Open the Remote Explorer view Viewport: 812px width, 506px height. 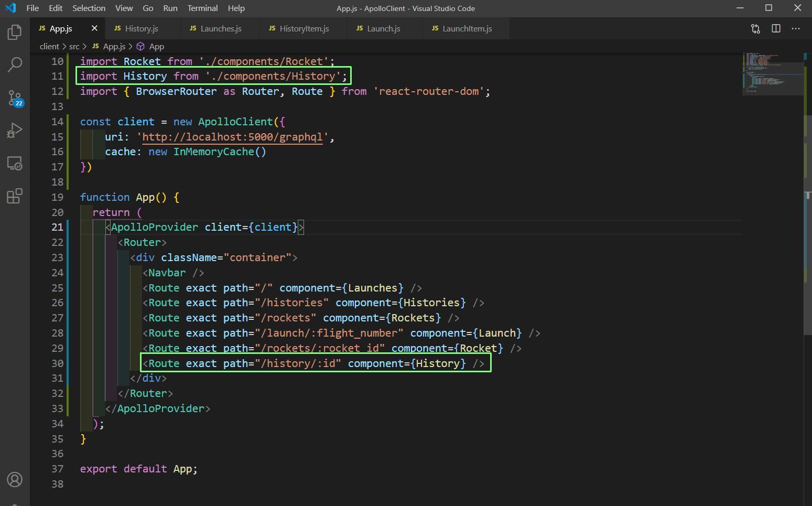[x=15, y=164]
